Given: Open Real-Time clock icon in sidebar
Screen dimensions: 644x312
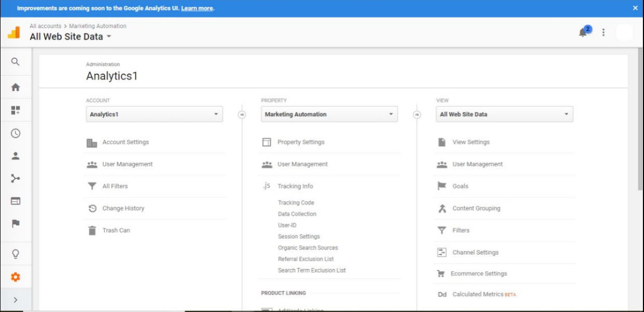Looking at the screenshot, I should (x=16, y=133).
